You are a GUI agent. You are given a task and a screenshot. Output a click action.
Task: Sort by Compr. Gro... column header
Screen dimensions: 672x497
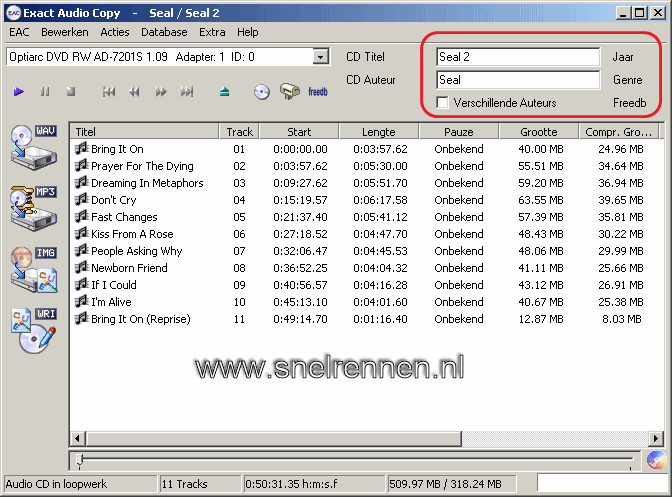[619, 132]
